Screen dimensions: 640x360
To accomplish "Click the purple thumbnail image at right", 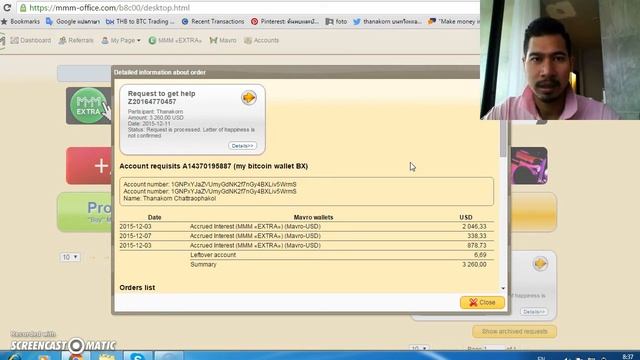I will click(x=529, y=166).
